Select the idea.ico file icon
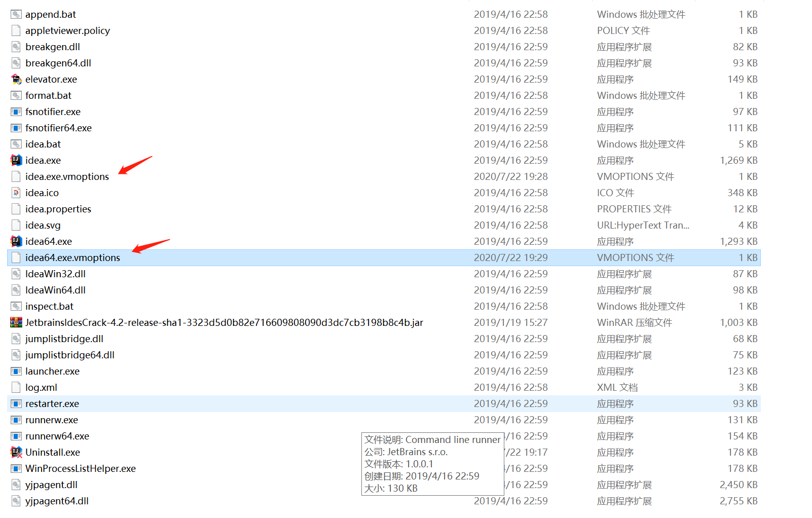Image resolution: width=812 pixels, height=518 pixels. (x=16, y=193)
